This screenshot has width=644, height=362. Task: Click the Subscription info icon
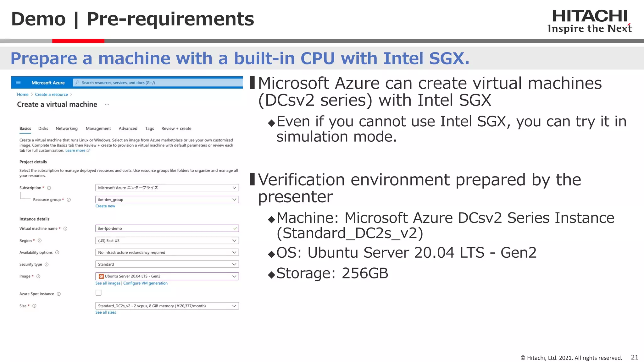pyautogui.click(x=49, y=188)
